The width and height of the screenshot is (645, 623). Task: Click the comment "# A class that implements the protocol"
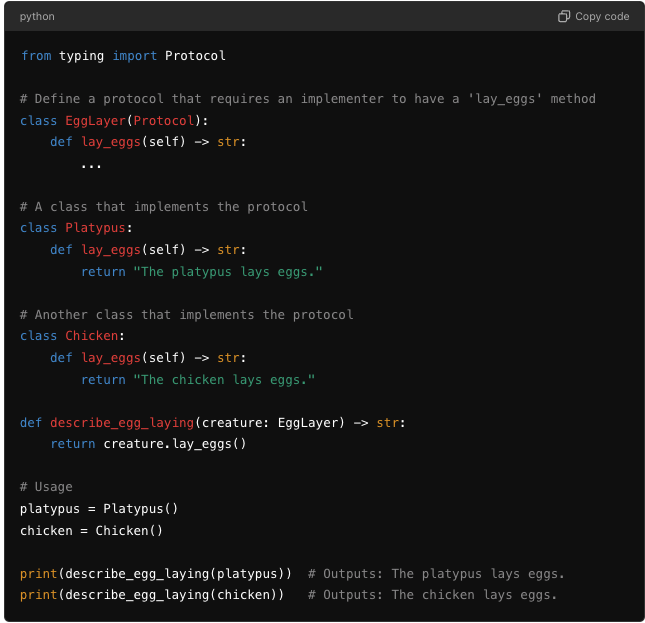point(164,206)
